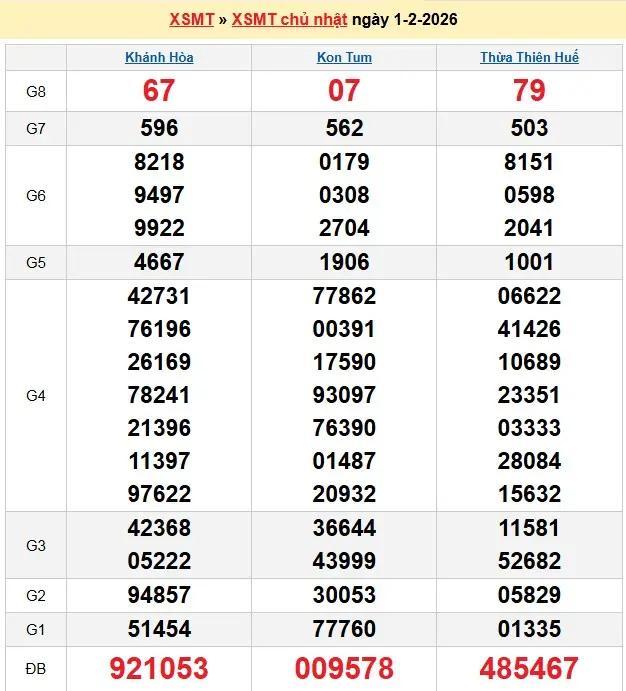Click the Khánh Hòa province link
This screenshot has height=691, width=626.
(159, 57)
